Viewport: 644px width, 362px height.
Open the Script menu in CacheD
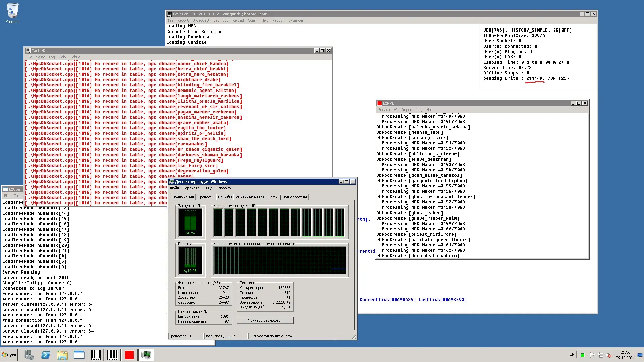(x=41, y=57)
